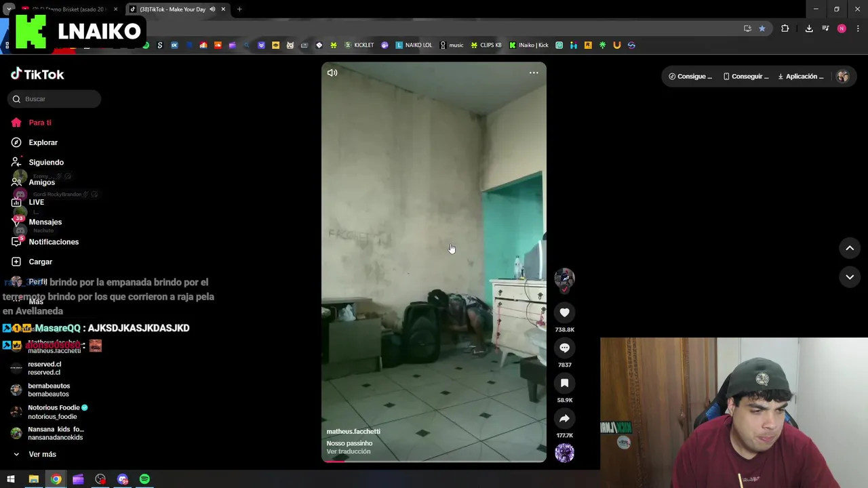Click video progress bar at bottom

[x=434, y=461]
